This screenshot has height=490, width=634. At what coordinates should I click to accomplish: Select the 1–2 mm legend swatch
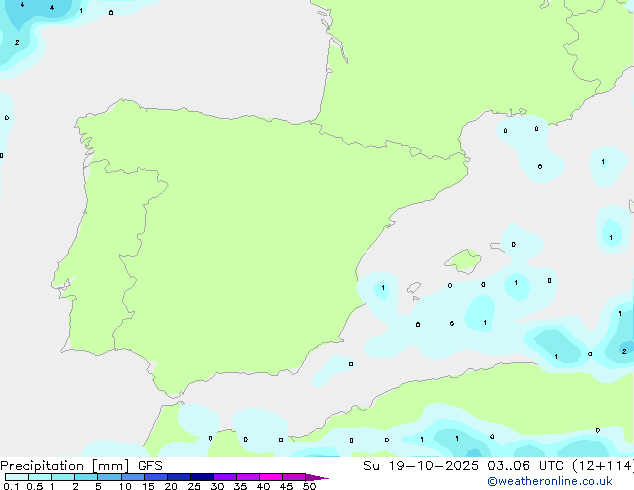coord(63,477)
